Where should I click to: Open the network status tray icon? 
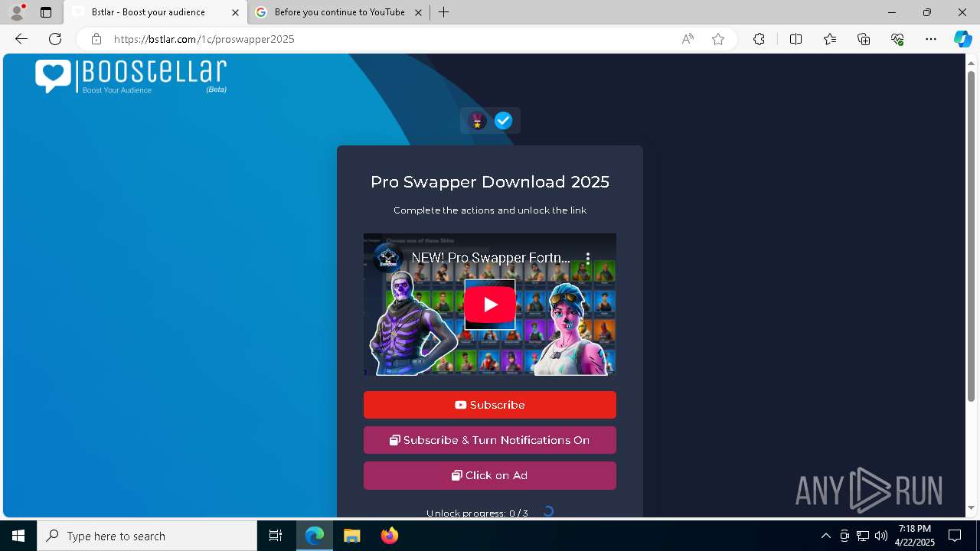coord(863,536)
